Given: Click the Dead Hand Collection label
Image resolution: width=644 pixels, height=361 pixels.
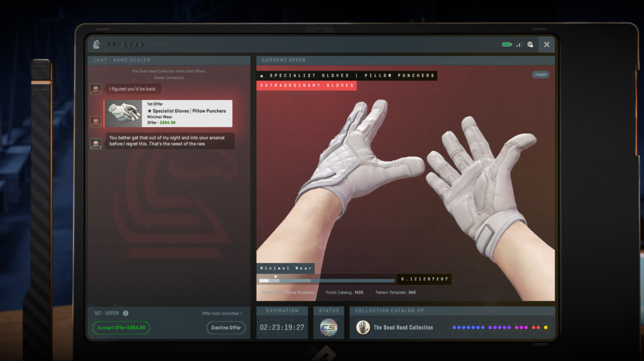Looking at the screenshot, I should click(x=403, y=328).
